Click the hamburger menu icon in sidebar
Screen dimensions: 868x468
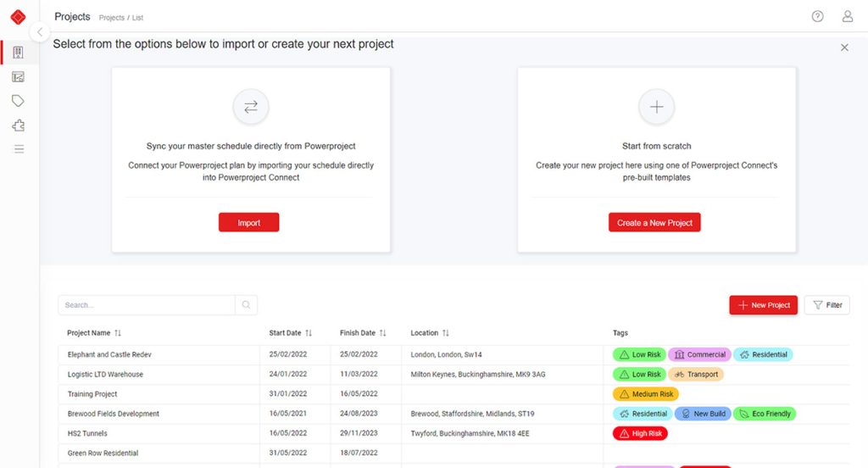pos(18,149)
